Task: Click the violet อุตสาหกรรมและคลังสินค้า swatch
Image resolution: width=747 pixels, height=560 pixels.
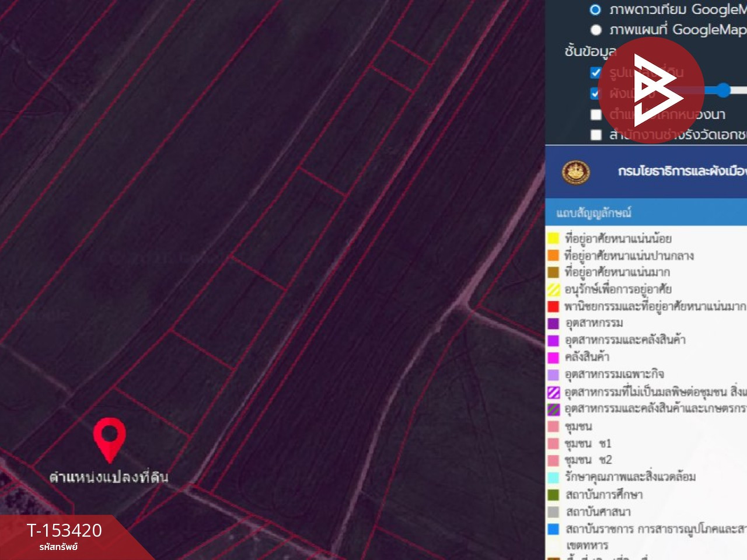Action: pyautogui.click(x=553, y=340)
